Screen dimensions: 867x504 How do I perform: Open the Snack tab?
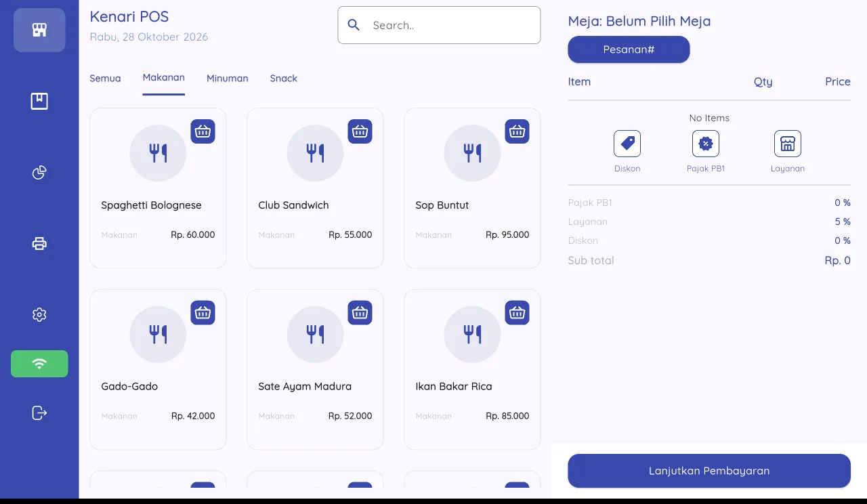pyautogui.click(x=284, y=79)
